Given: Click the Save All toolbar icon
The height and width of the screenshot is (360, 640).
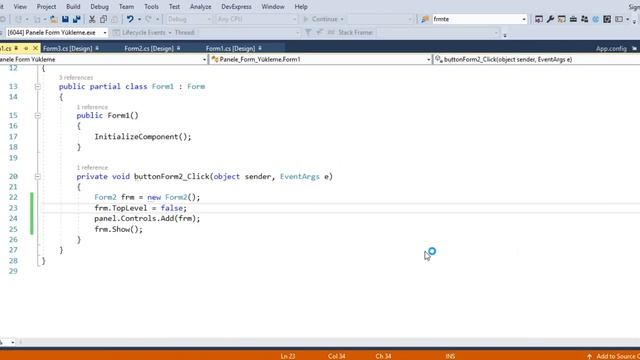Looking at the screenshot, I should [76, 19].
